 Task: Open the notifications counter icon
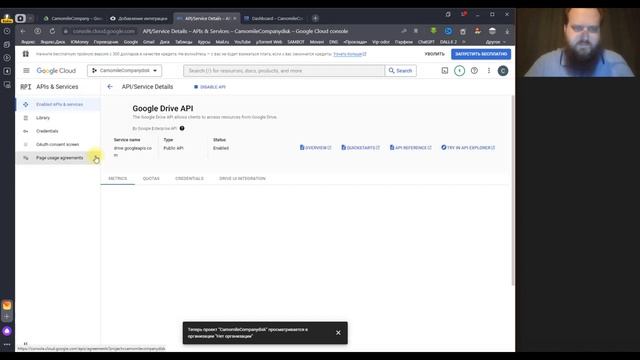tap(459, 71)
